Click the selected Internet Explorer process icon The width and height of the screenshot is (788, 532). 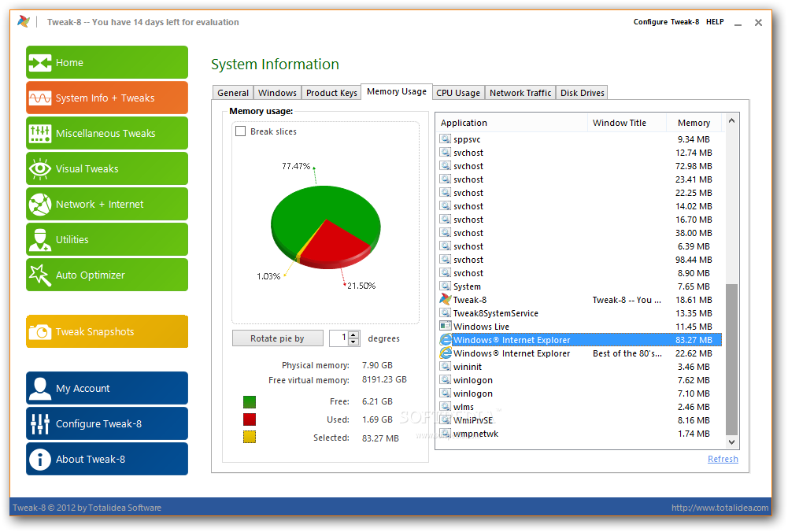[x=446, y=340]
